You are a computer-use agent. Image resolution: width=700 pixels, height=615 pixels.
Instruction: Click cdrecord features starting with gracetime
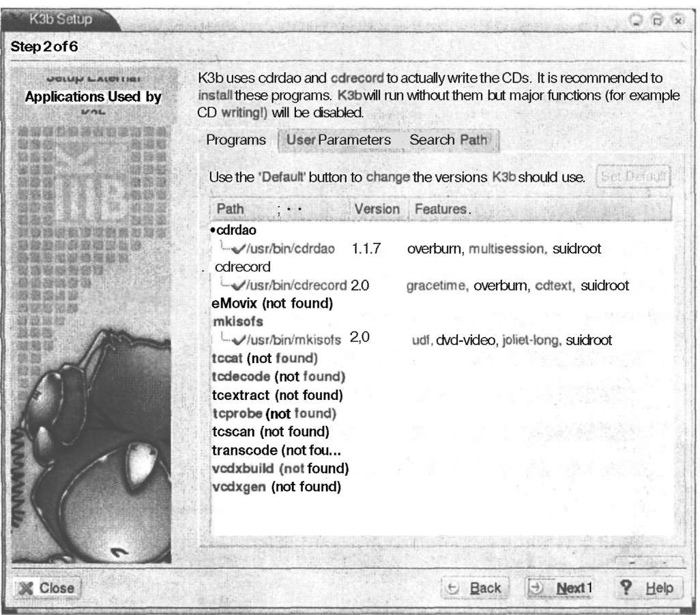pyautogui.click(x=517, y=285)
